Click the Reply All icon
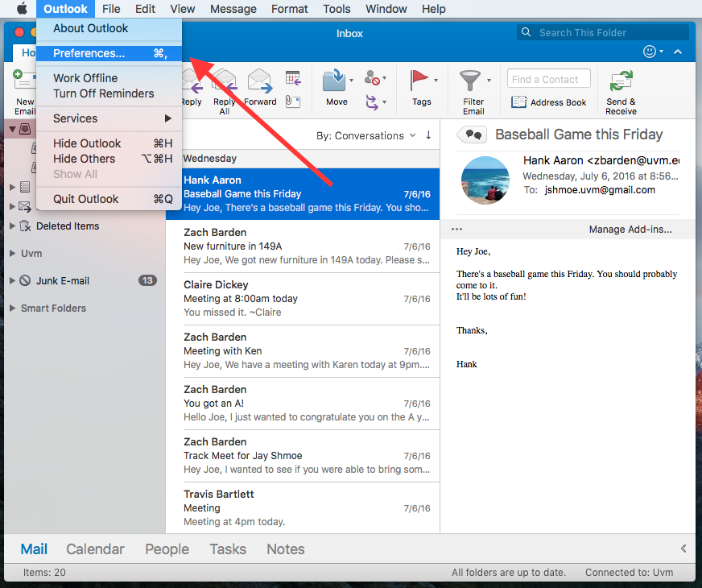This screenshot has width=702, height=588. click(x=225, y=81)
